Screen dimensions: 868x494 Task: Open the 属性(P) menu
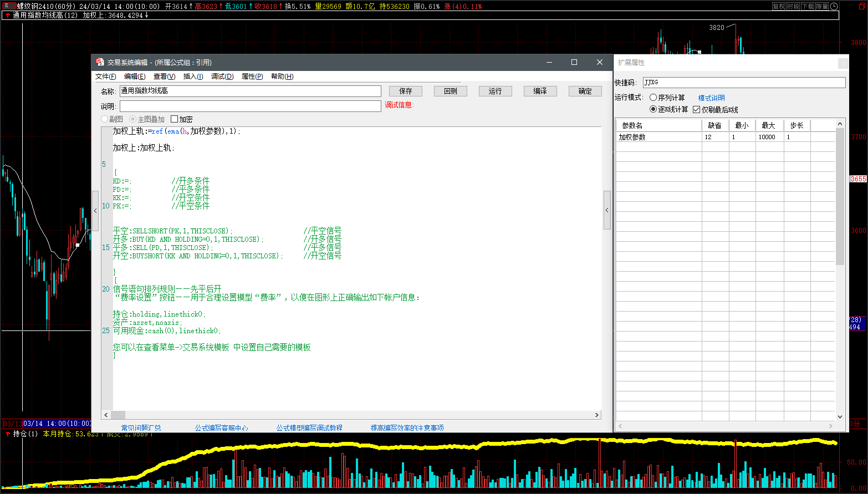tap(252, 77)
